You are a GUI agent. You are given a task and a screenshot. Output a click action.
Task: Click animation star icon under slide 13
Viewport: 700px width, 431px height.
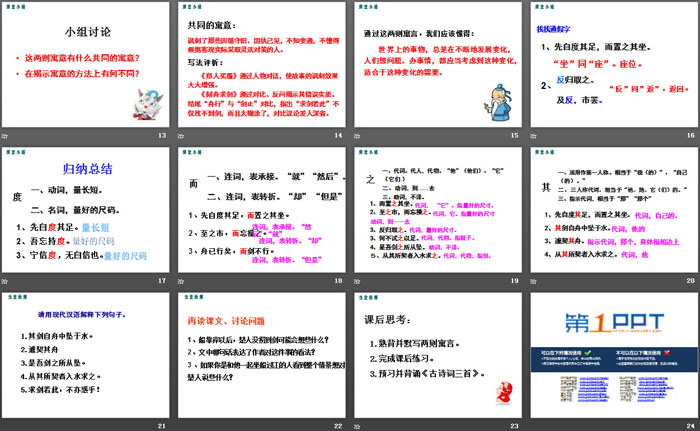coord(5,136)
